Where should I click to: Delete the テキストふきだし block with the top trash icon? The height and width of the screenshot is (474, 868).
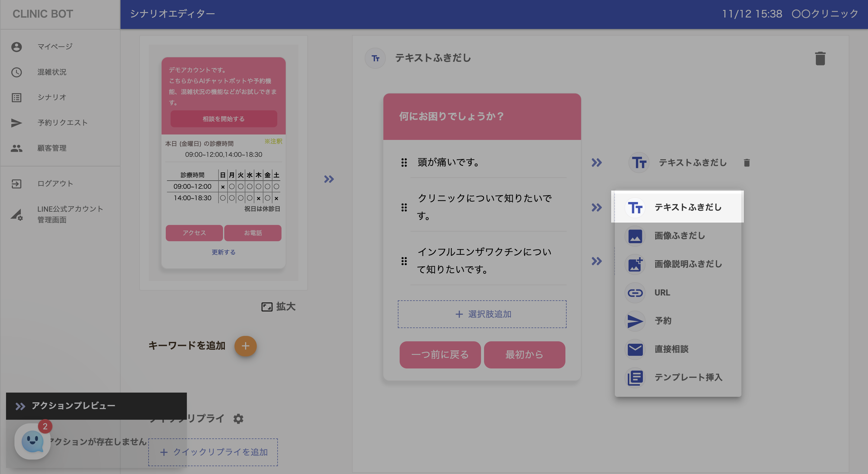pyautogui.click(x=820, y=58)
